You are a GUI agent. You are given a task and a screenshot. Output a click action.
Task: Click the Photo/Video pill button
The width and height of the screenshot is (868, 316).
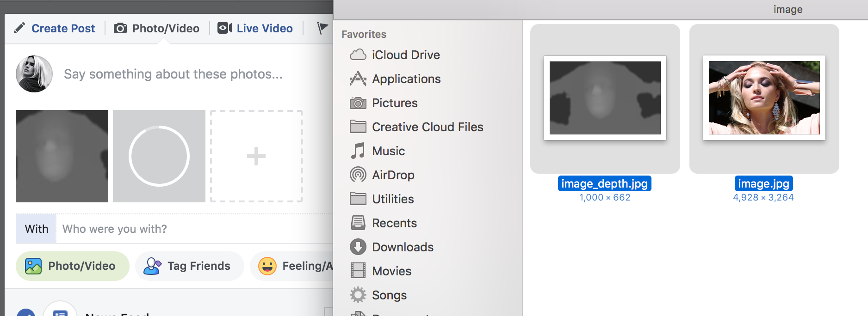click(x=73, y=266)
